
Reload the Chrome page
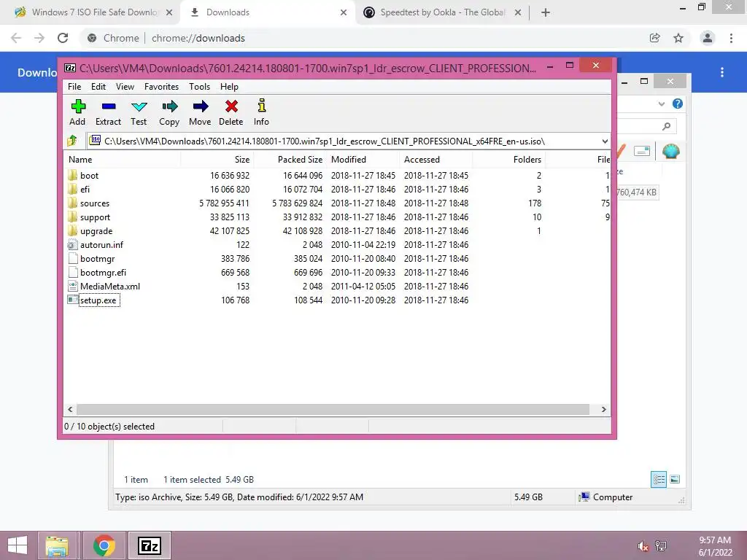click(x=63, y=38)
